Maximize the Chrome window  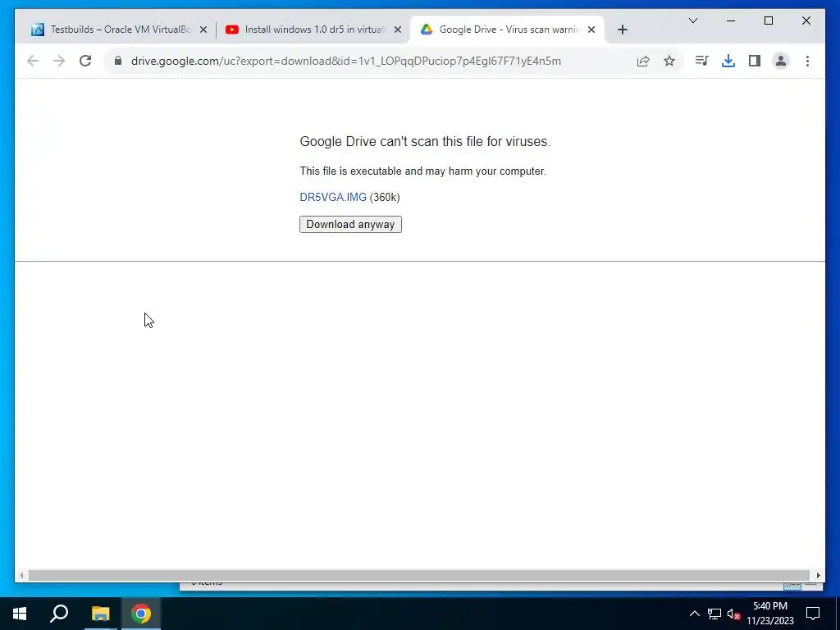(x=768, y=21)
